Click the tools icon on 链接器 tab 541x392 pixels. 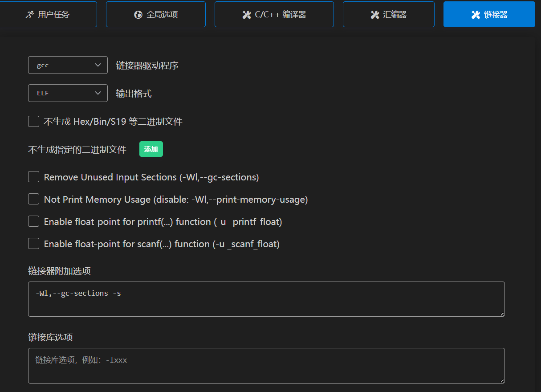point(475,15)
